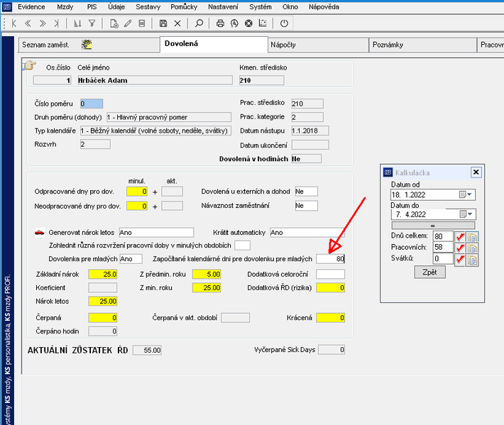The height and width of the screenshot is (425, 504).
Task: Click the copy icon next to Svátků
Action: pyautogui.click(x=472, y=260)
